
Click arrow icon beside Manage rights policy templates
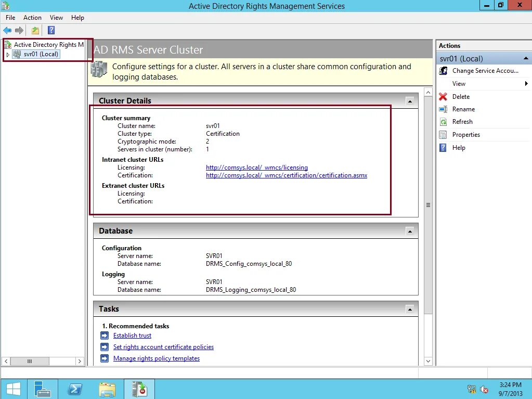coord(105,358)
